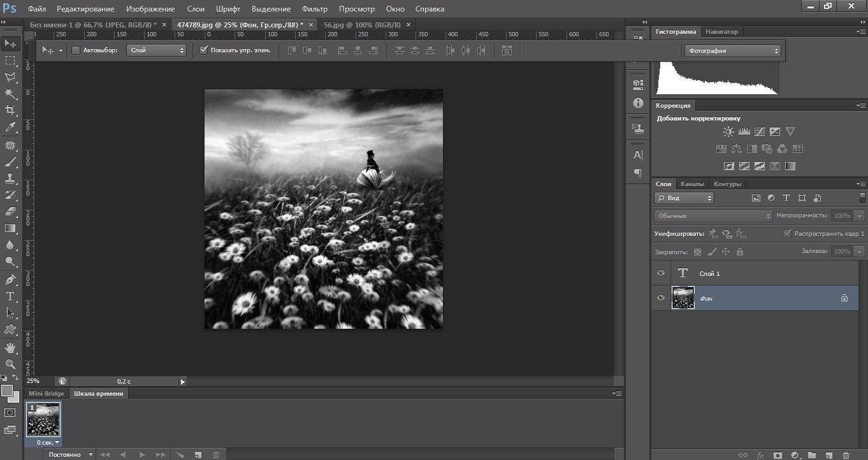868x460 pixels.
Task: Select the Фон layer thumbnail
Action: [x=683, y=298]
